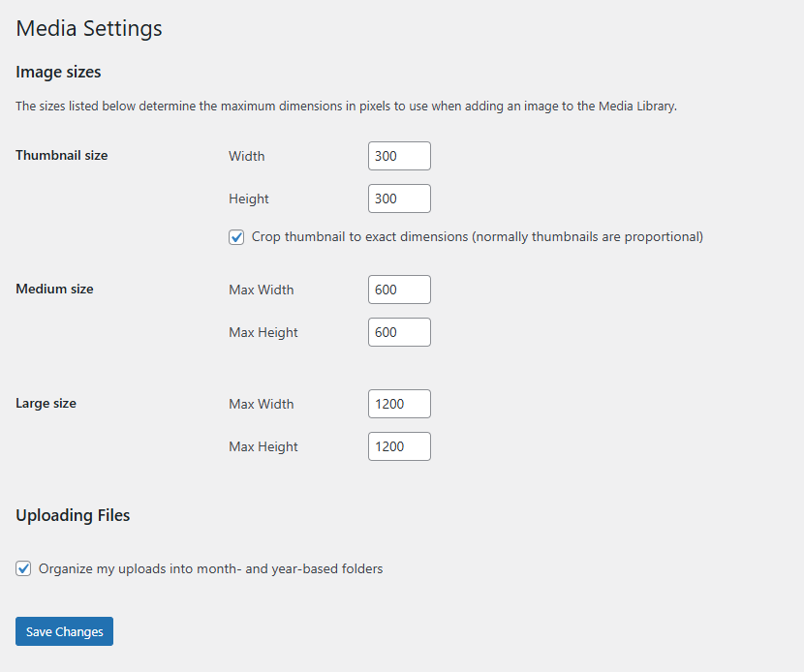Screen dimensions: 804x672
Task: Select the Medium size Max Height input
Action: point(399,332)
